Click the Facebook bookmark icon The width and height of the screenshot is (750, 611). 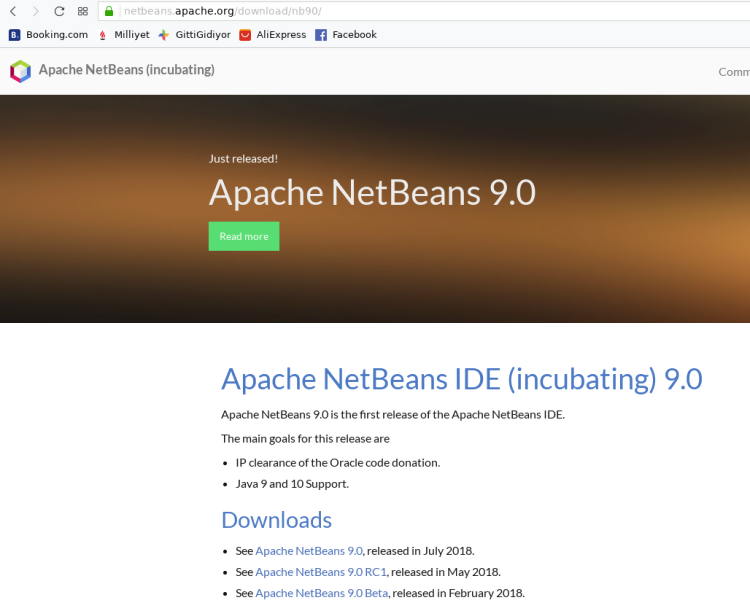coord(321,35)
